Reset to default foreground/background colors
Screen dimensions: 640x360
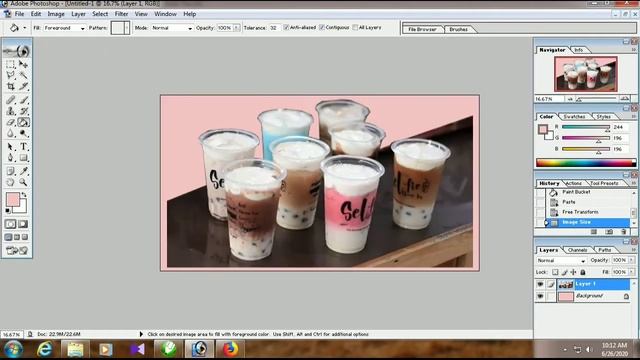(x=8, y=211)
